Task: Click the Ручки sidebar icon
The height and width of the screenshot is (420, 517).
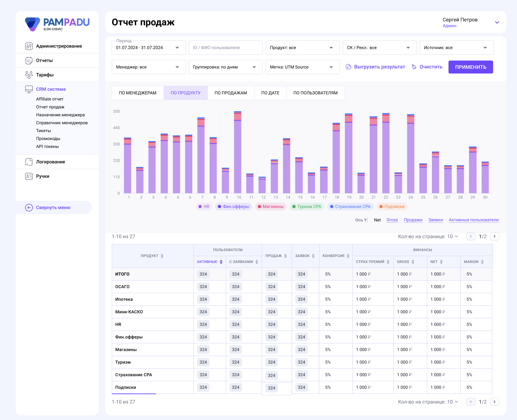Action: 29,176
